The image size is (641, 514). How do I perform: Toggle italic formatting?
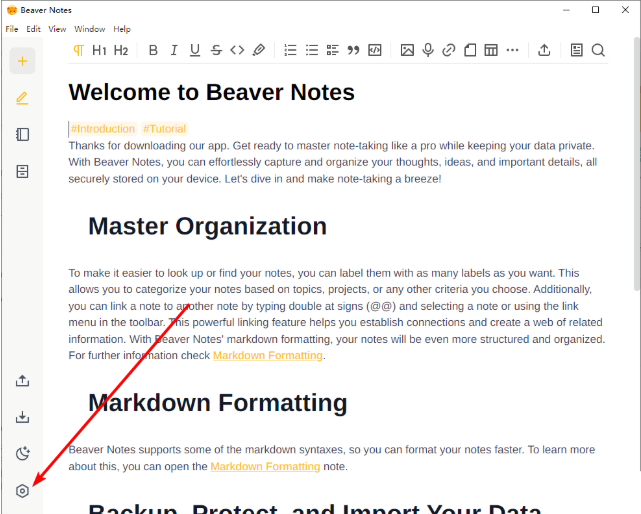click(174, 50)
